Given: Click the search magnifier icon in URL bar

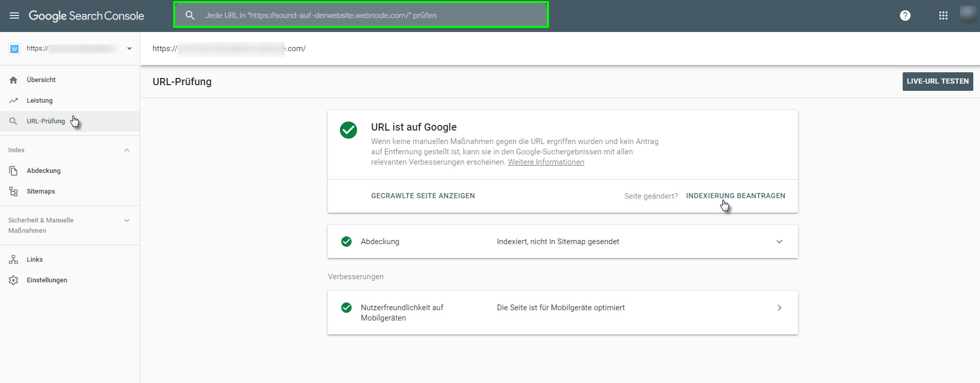Looking at the screenshot, I should 190,15.
